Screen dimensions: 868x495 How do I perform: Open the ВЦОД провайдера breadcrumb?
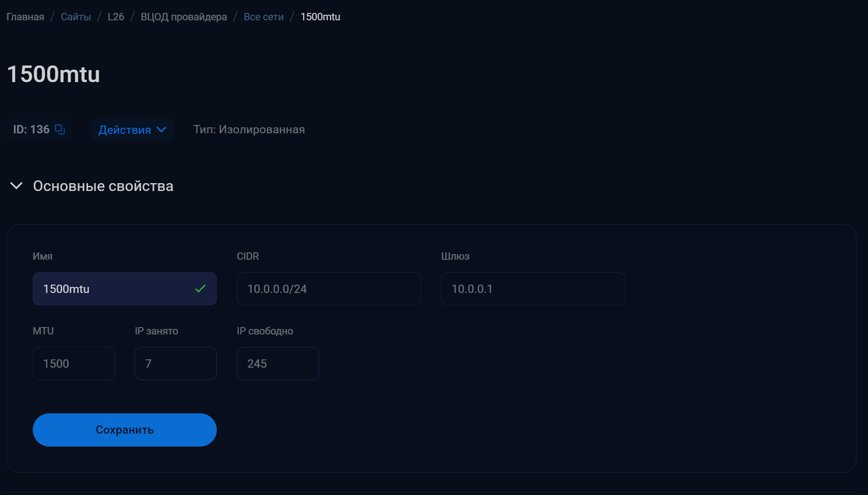click(184, 17)
